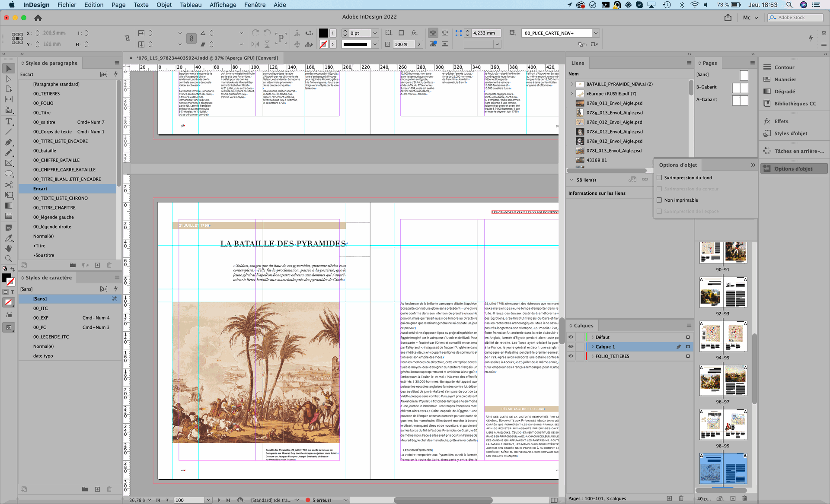
Task: Open the 00_PUCE_CARTE_NEW+ object style dropdown
Action: pyautogui.click(x=596, y=33)
